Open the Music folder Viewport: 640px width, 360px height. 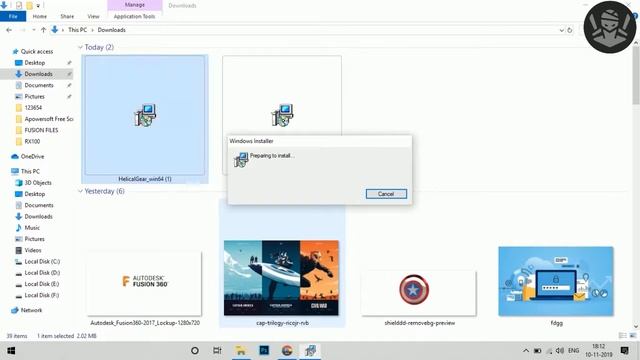coord(32,227)
